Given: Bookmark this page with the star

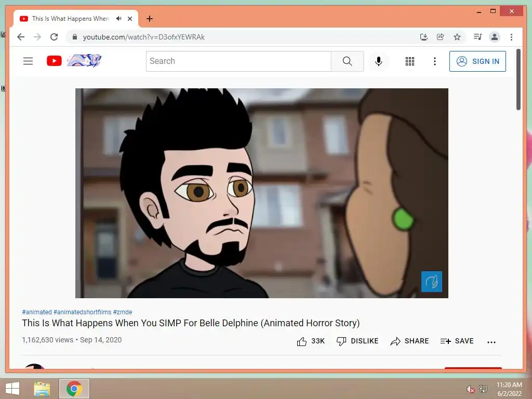Looking at the screenshot, I should [457, 37].
